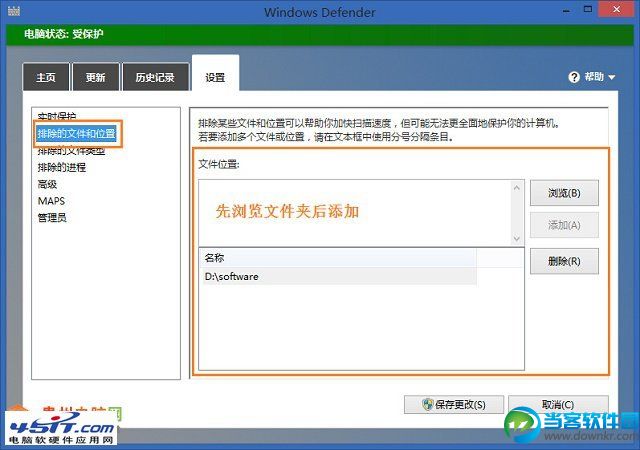The width and height of the screenshot is (640, 450).
Task: Click the 名称 column header
Action: (338, 258)
